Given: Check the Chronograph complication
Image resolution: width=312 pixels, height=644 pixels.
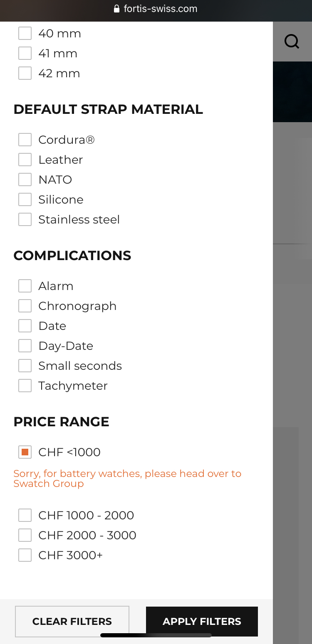Looking at the screenshot, I should [x=25, y=306].
